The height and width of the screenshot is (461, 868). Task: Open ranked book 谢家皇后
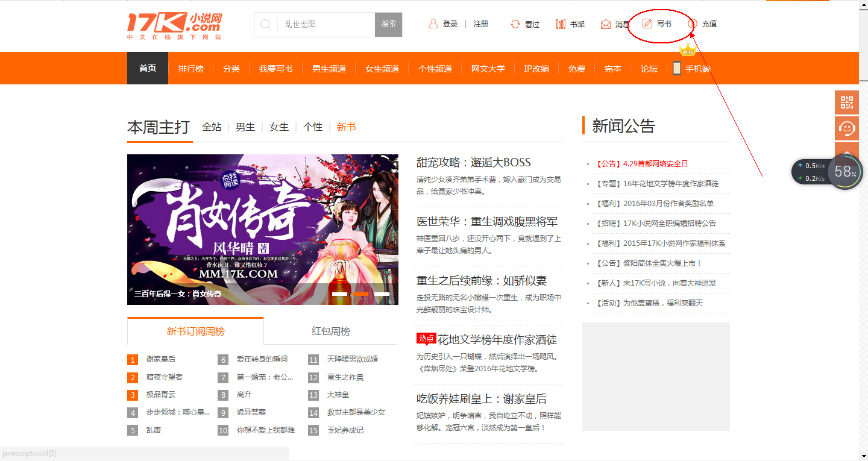click(x=161, y=359)
